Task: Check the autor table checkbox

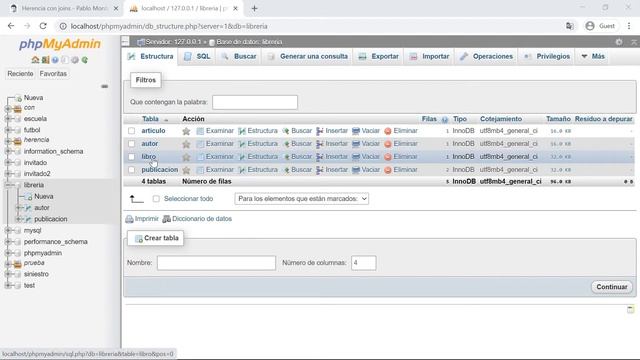Action: 131,144
